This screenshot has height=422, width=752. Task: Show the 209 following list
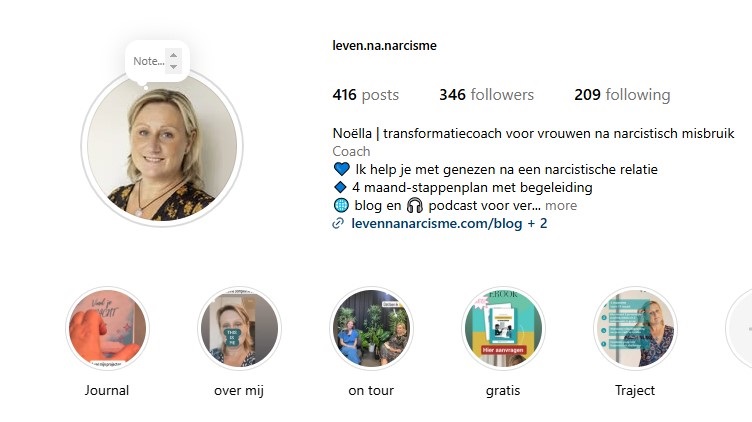622,95
